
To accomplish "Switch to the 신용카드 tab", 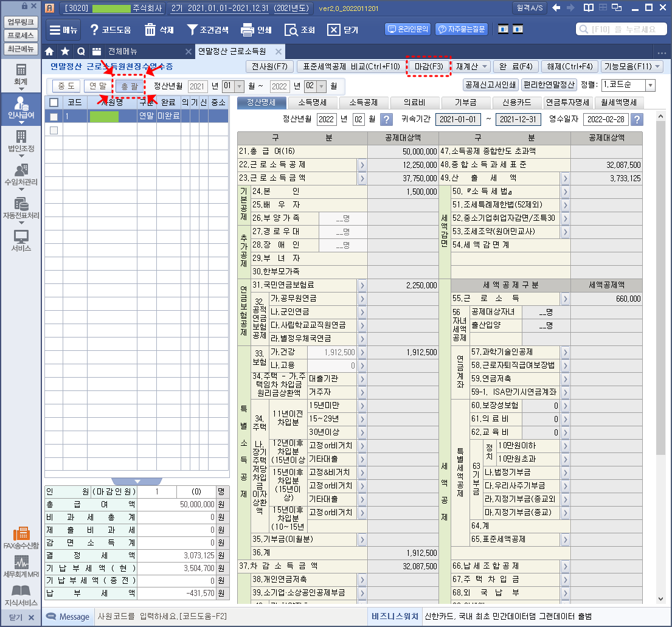I will pyautogui.click(x=516, y=102).
